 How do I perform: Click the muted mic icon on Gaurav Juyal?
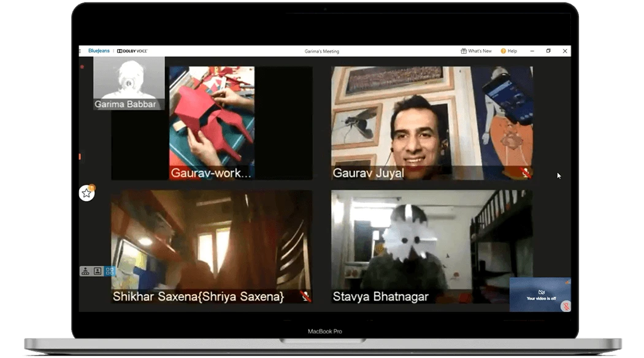525,173
